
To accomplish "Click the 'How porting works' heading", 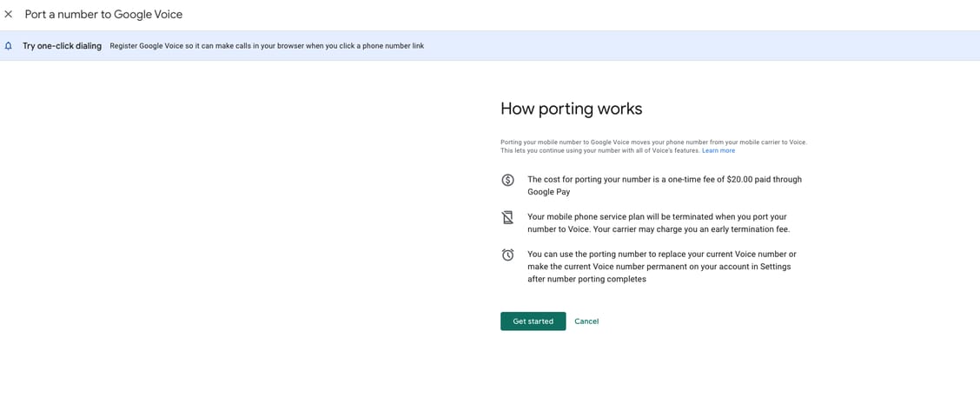I will [x=571, y=109].
